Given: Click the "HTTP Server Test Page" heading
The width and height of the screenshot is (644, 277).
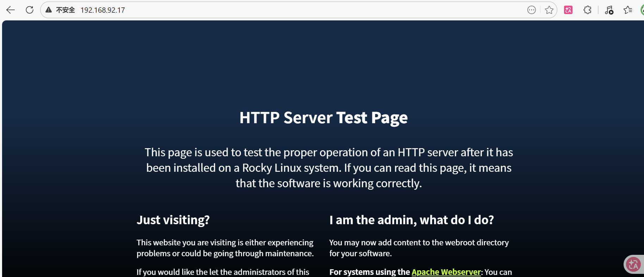Looking at the screenshot, I should [323, 118].
